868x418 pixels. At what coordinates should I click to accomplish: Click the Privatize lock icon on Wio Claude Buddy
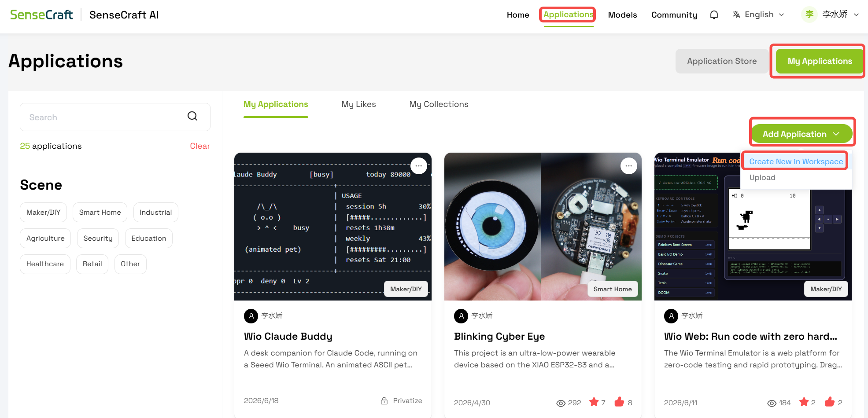pos(384,401)
